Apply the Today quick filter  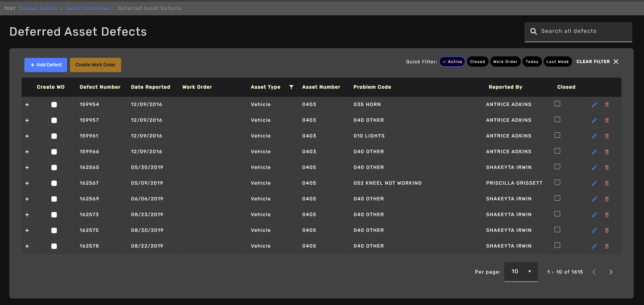point(532,62)
